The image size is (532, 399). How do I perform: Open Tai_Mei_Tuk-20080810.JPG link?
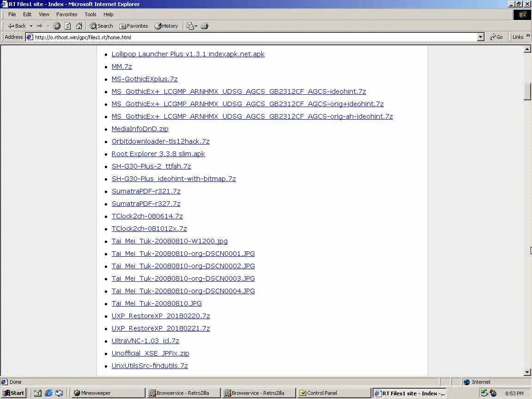click(157, 303)
